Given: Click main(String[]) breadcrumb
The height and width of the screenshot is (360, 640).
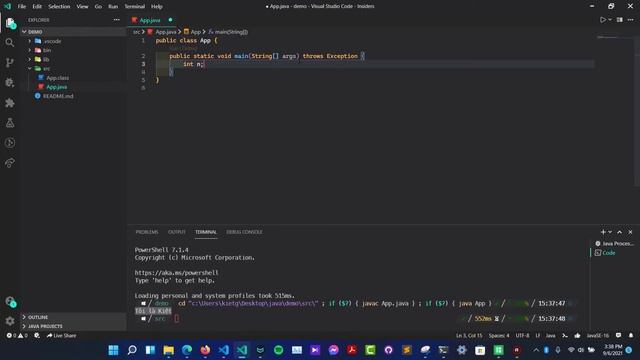Looking at the screenshot, I should [228, 32].
